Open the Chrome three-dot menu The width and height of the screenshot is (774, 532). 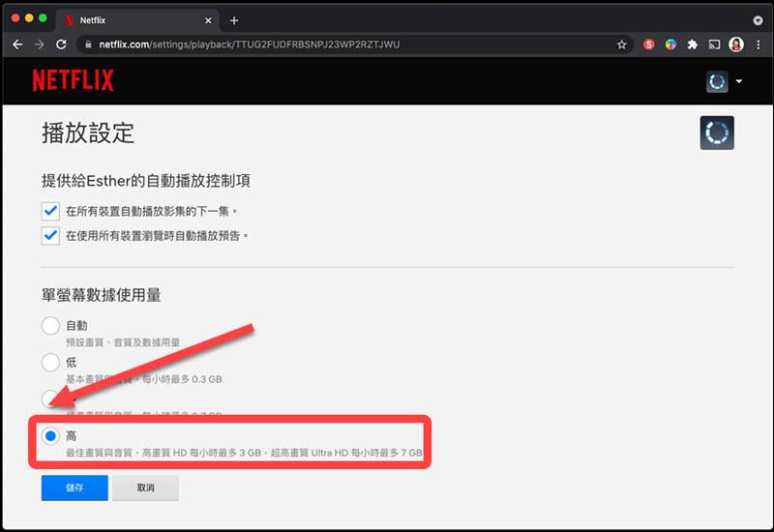[x=758, y=44]
